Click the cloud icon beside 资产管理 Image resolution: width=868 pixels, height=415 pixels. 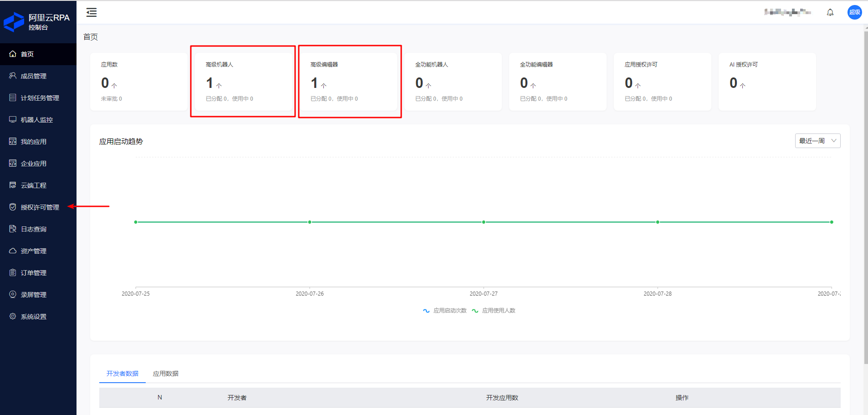point(13,251)
